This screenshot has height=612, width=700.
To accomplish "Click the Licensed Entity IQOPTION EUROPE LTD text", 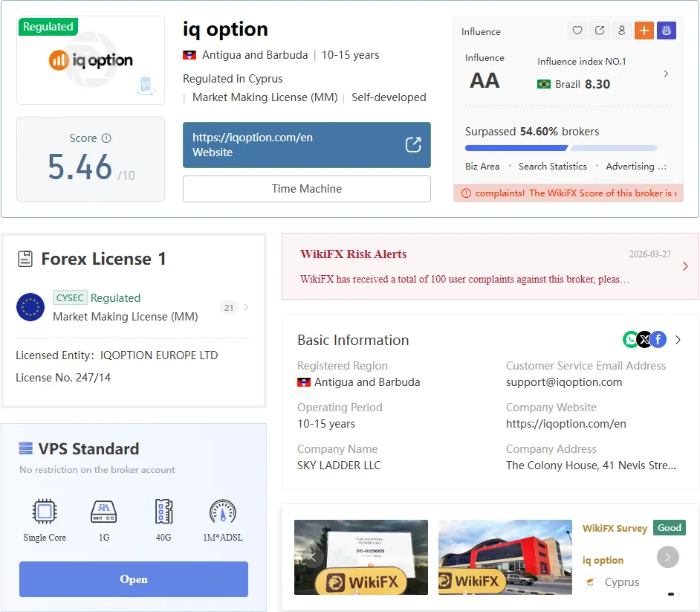I will point(117,355).
